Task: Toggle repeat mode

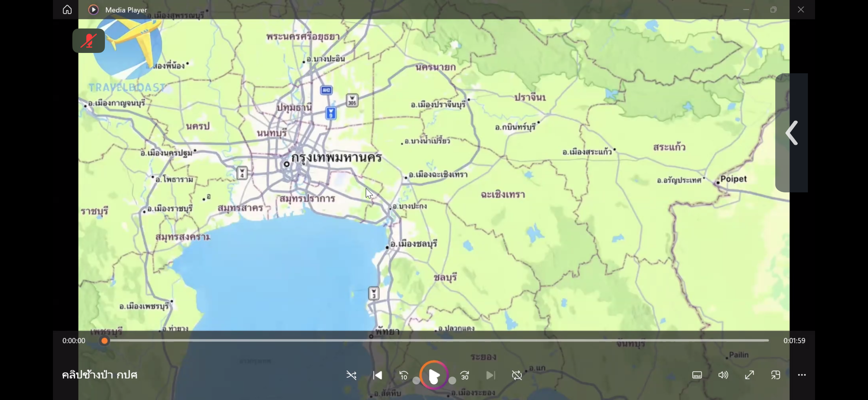Action: [517, 375]
